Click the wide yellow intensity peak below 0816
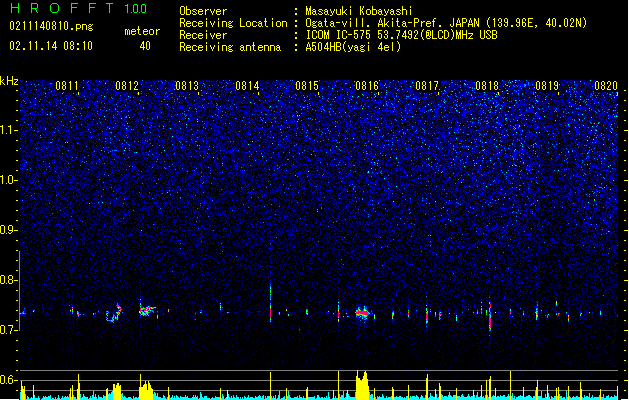 pos(362,385)
